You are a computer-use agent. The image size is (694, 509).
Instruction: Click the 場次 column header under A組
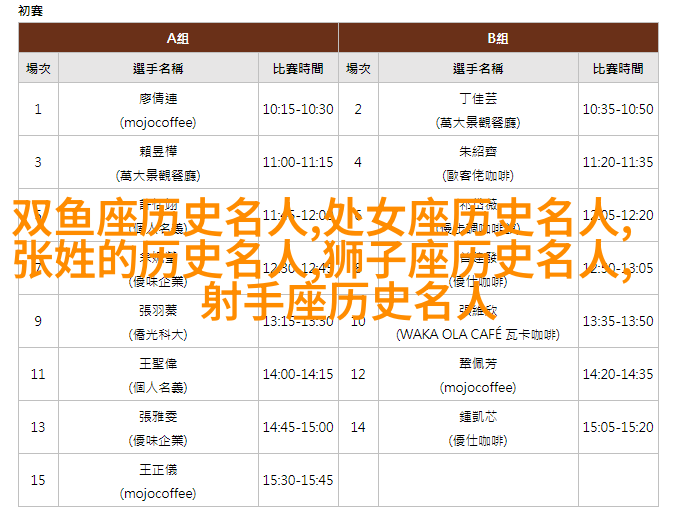(38, 68)
